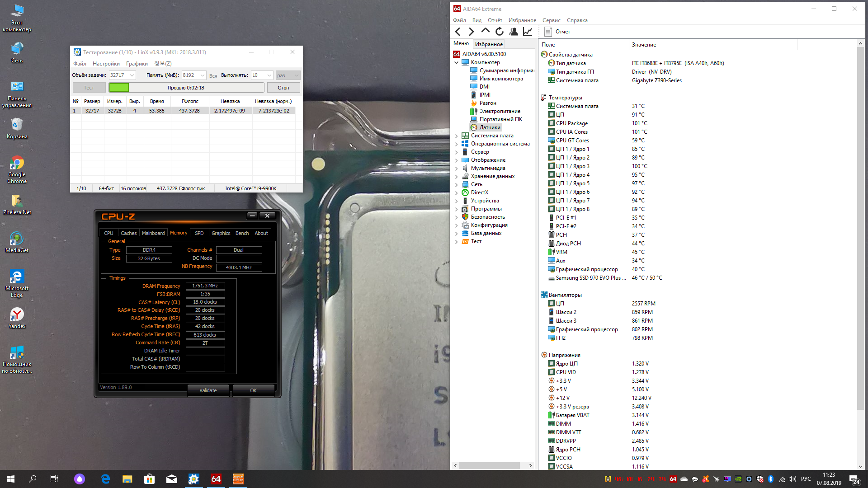Open the Сервис menu in AIDA64
Viewport: 868px width, 488px height.
coord(551,20)
